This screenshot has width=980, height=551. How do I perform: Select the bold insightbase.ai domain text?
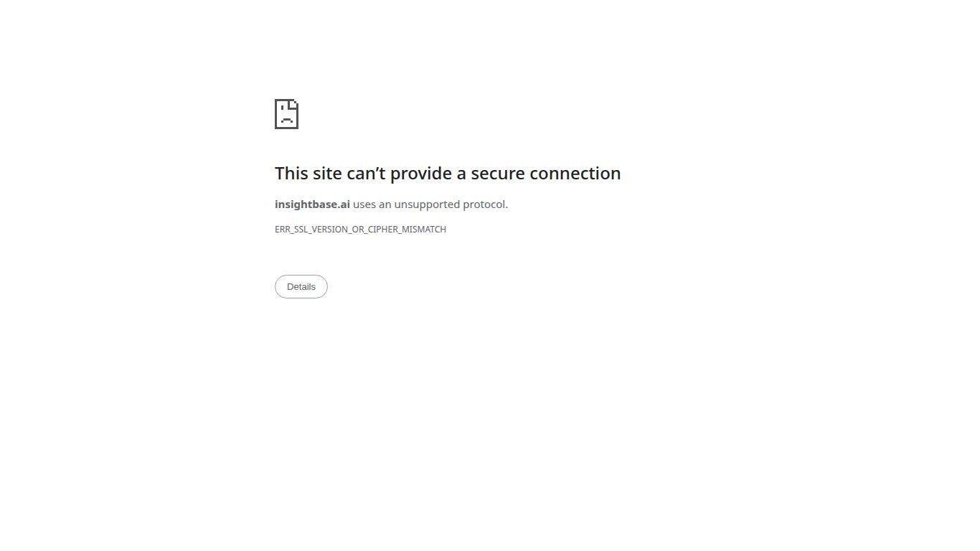[x=312, y=204]
